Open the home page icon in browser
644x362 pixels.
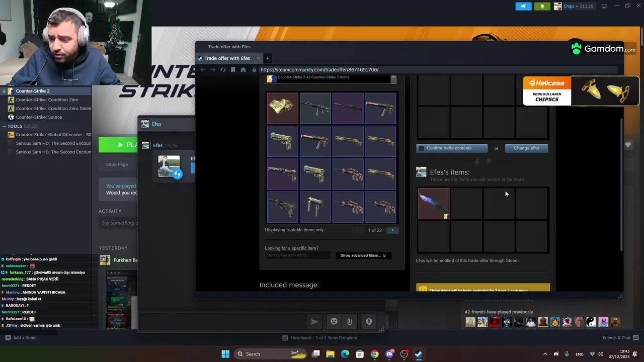click(x=243, y=70)
